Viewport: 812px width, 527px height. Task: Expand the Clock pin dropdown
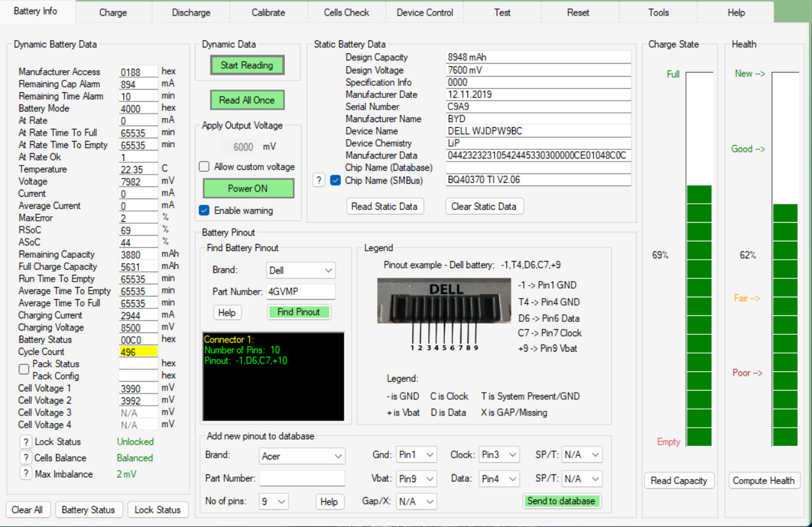499,455
